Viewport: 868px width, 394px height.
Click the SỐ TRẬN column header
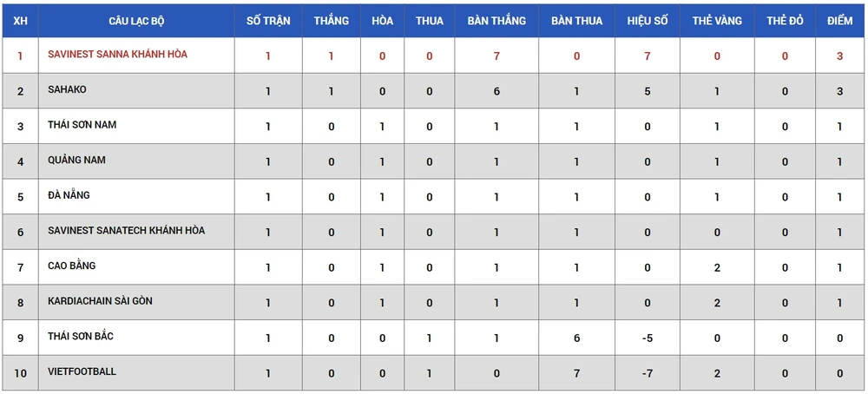click(x=268, y=20)
